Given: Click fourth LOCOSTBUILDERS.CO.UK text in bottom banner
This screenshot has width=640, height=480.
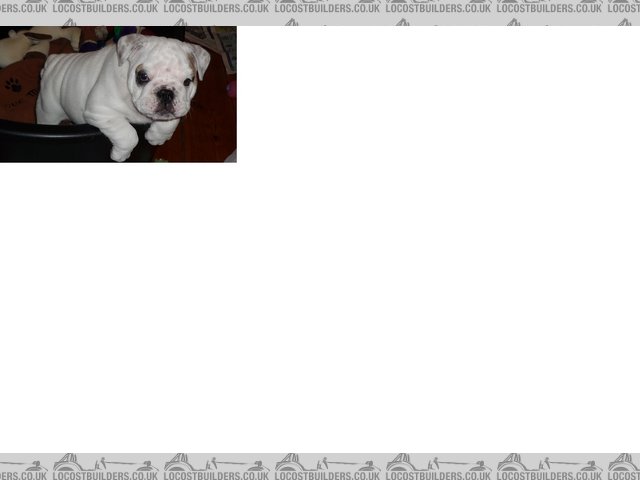Looking at the screenshot, I should 438,476.
